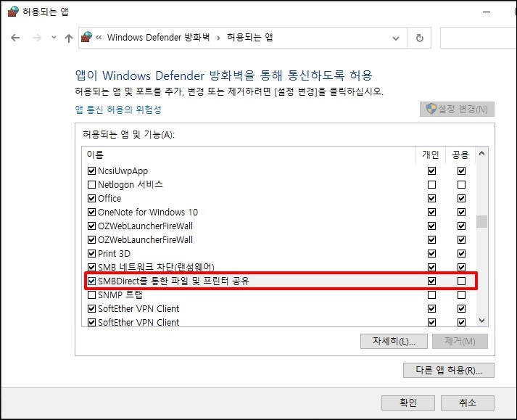This screenshot has height=420, width=517.
Task: Select Print 3D list entry
Action: pos(114,253)
